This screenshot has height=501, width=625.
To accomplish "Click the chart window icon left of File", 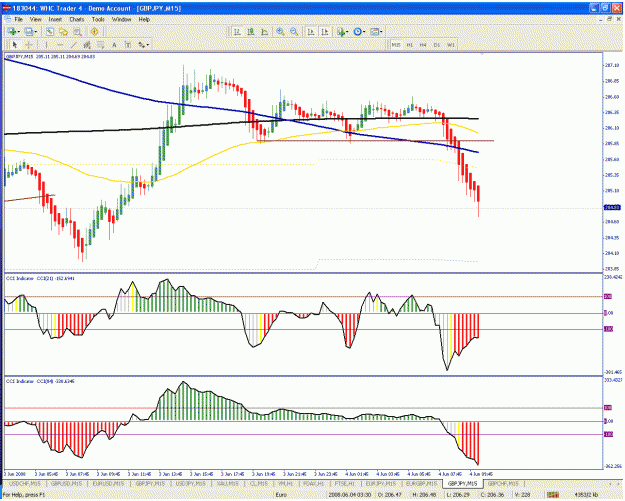I will point(7,19).
